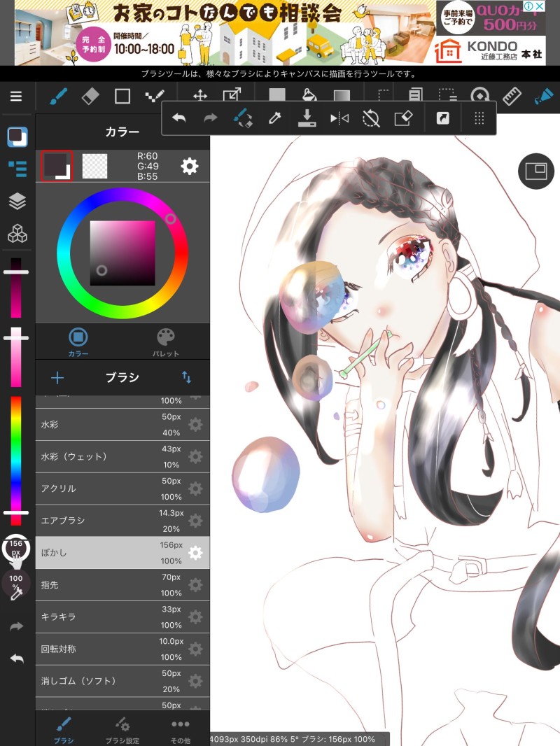Viewport: 560px width, 746px height.
Task: Reset canvas rotation icon
Action: pos(371,118)
